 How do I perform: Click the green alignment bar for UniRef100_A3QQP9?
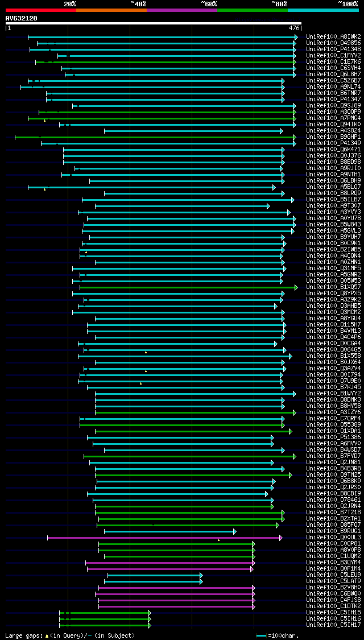[x=167, y=112]
